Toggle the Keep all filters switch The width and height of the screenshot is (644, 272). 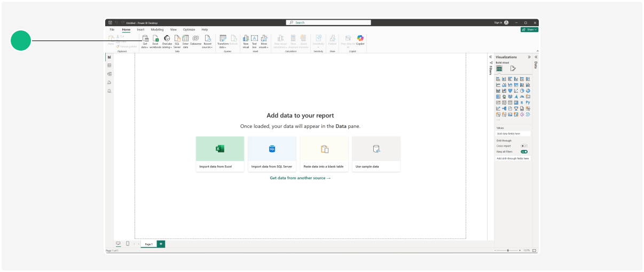[524, 151]
